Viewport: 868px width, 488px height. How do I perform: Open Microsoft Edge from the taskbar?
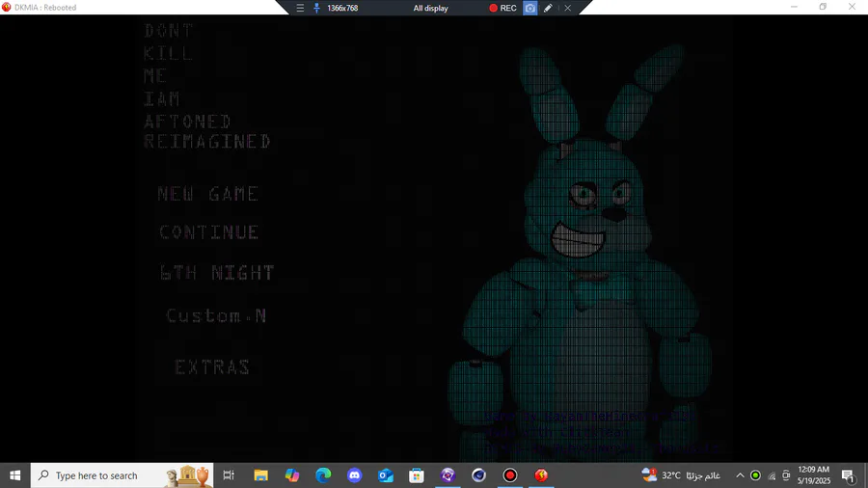coord(323,475)
